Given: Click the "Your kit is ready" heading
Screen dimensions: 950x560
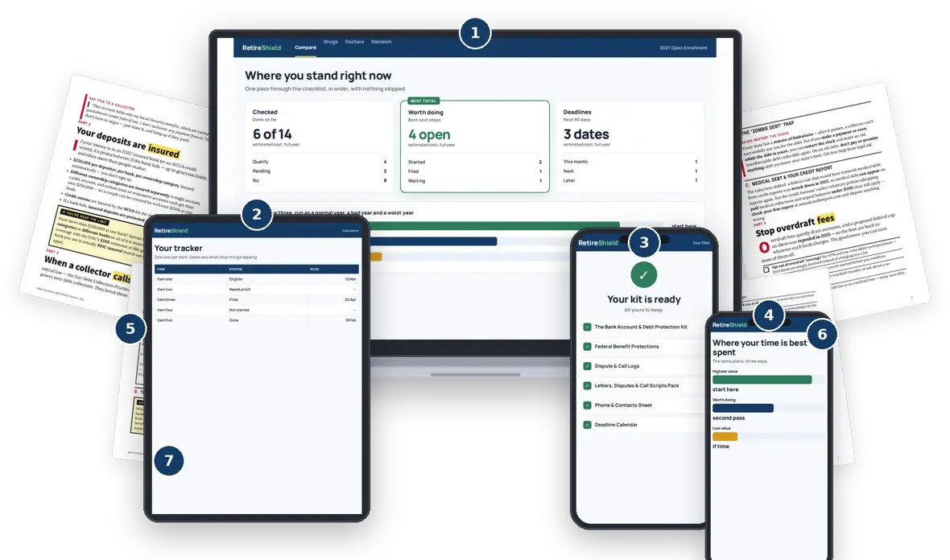Looking at the screenshot, I should (644, 299).
